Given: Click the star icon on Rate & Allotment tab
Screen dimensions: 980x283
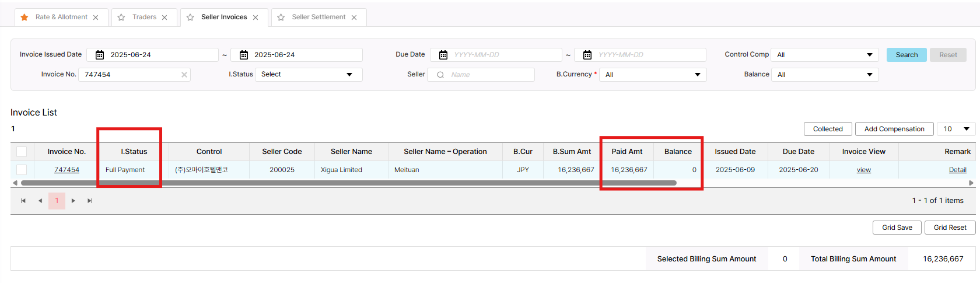Looking at the screenshot, I should click(x=24, y=18).
